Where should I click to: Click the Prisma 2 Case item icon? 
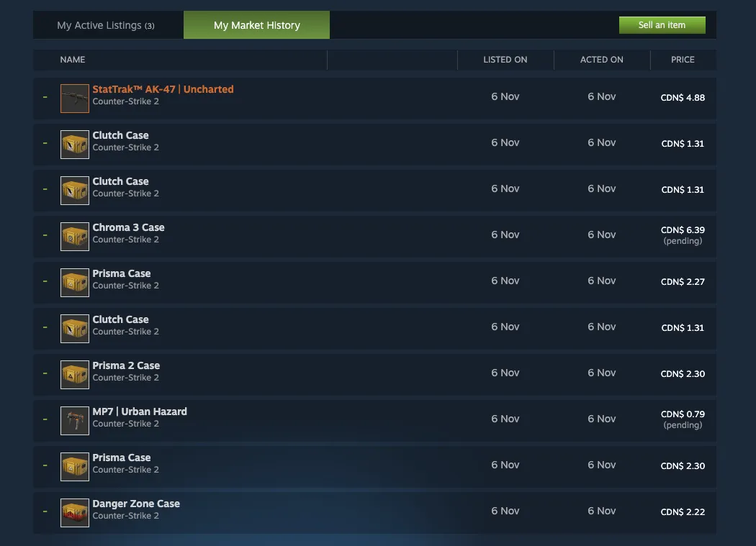(74, 374)
